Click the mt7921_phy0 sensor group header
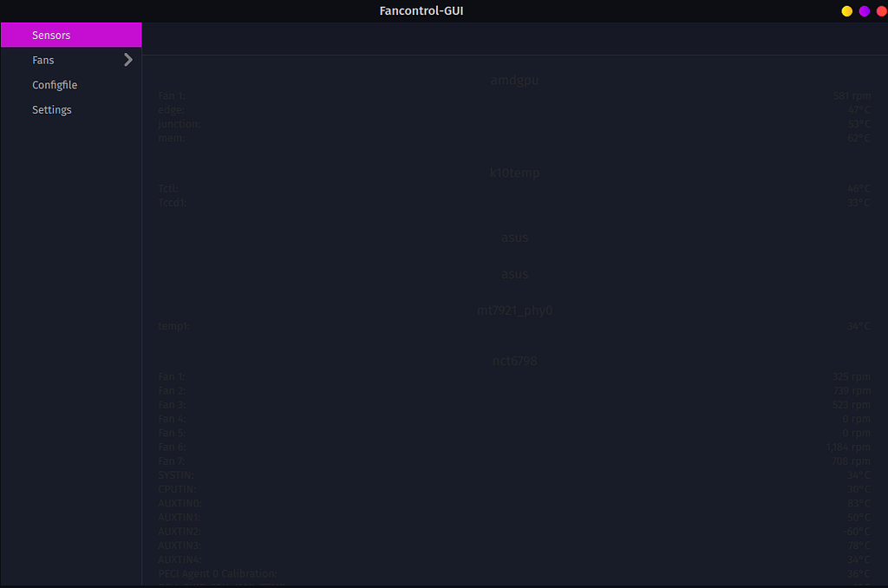888x588 pixels. click(x=515, y=310)
